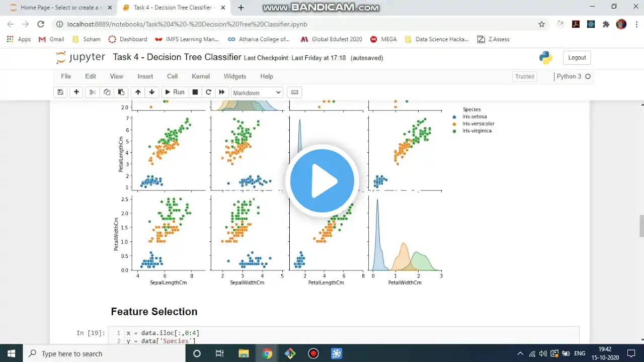This screenshot has height=362, width=644.
Task: Open the command palette keyboard icon
Action: point(295,92)
